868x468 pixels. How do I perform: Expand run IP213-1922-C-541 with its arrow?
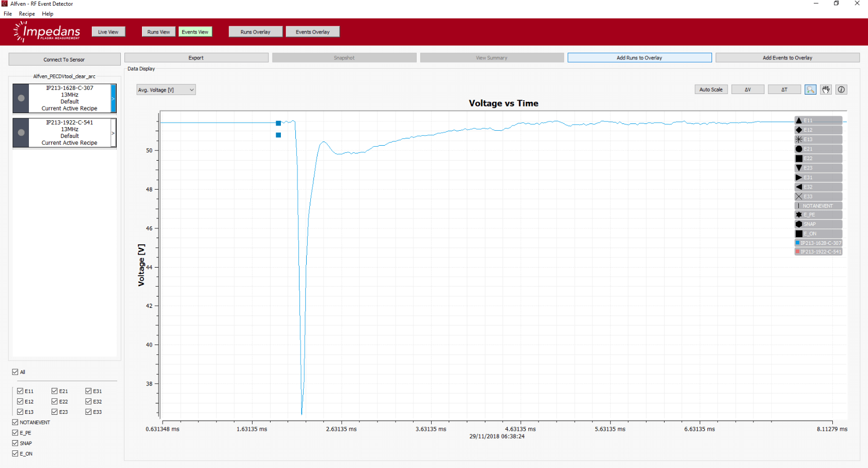click(x=113, y=133)
